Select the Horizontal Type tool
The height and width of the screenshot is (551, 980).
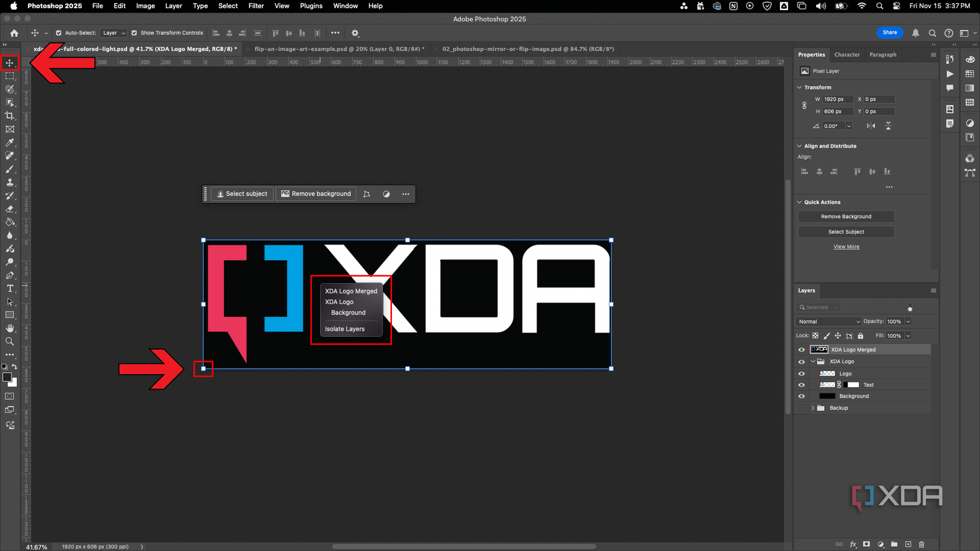point(10,289)
